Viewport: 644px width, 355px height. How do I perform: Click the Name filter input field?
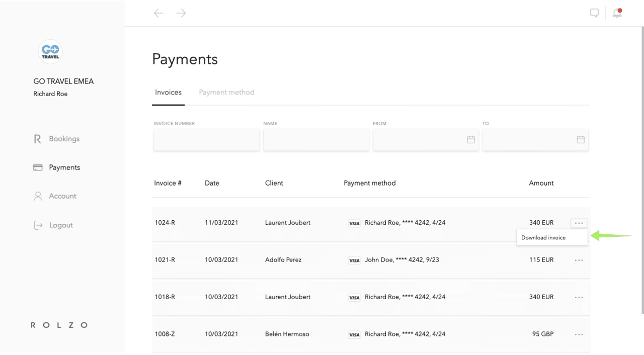pyautogui.click(x=316, y=140)
